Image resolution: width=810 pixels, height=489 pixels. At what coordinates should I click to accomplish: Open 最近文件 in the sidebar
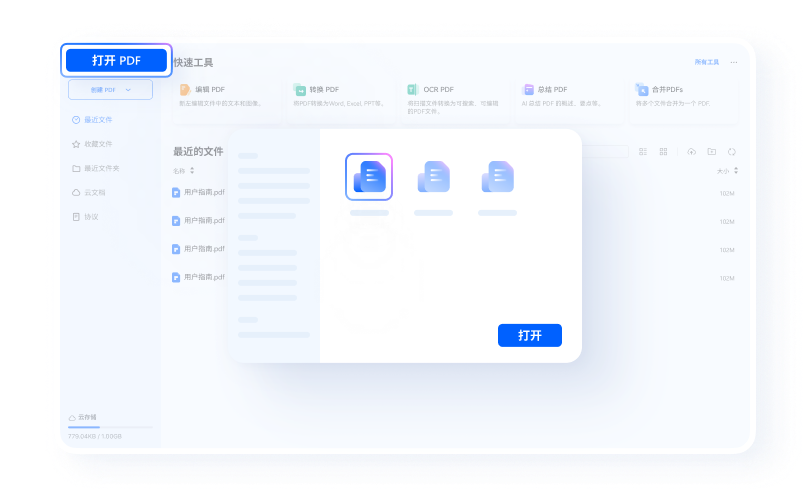pos(92,120)
